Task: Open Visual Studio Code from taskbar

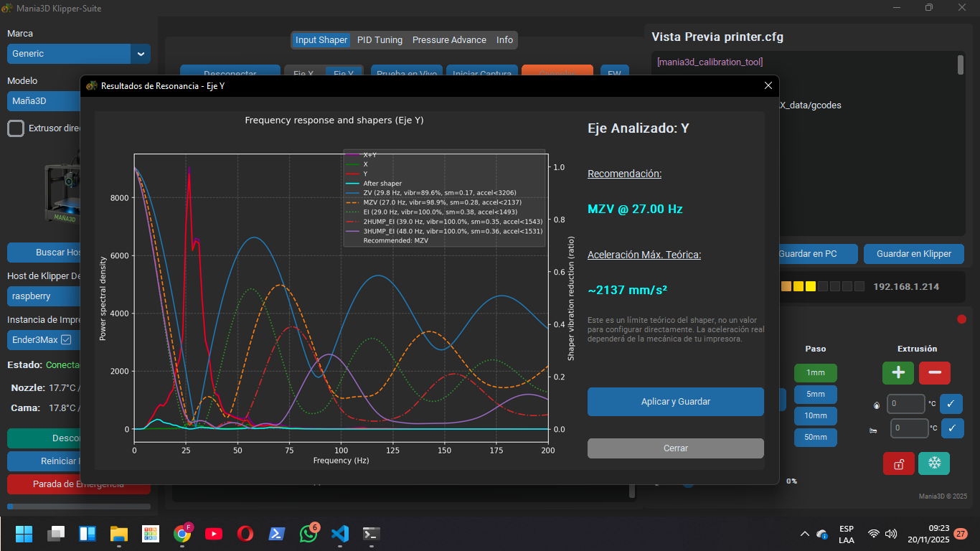Action: (340, 534)
